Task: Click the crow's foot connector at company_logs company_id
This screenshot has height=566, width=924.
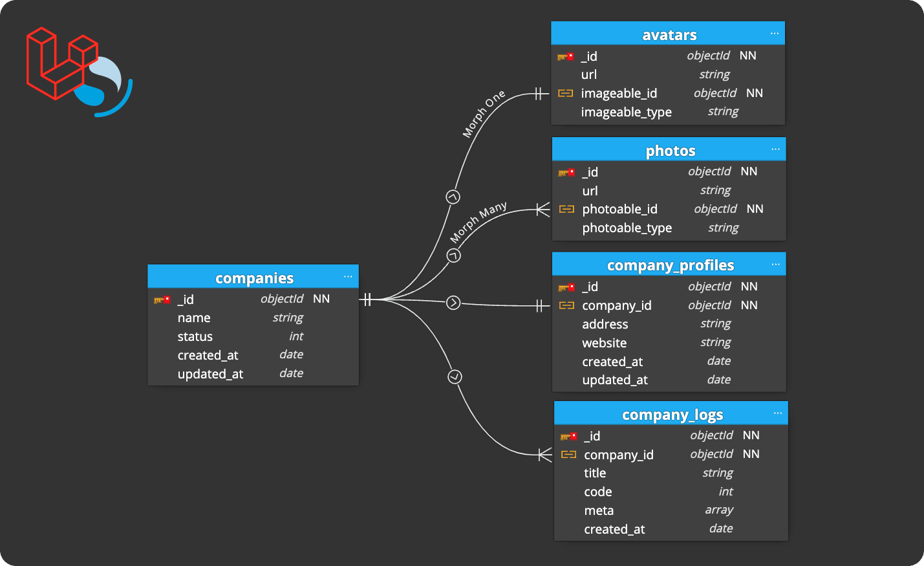Action: tap(545, 455)
